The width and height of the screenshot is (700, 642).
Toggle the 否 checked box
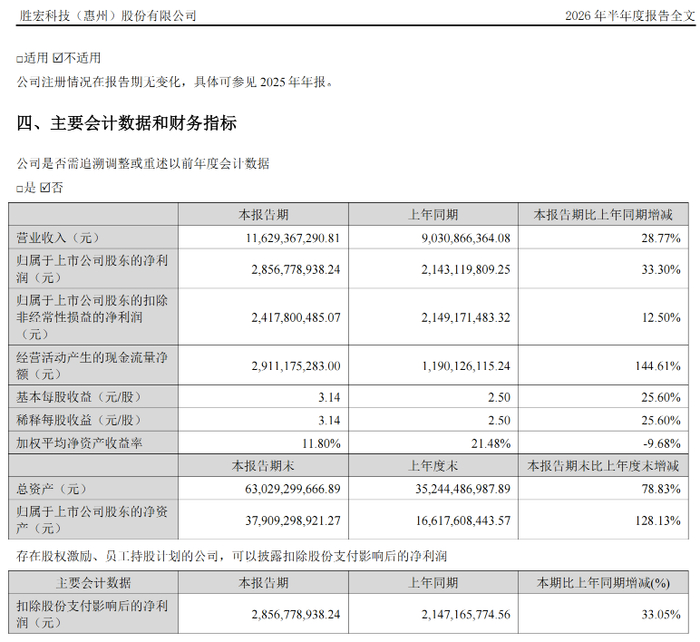45,188
